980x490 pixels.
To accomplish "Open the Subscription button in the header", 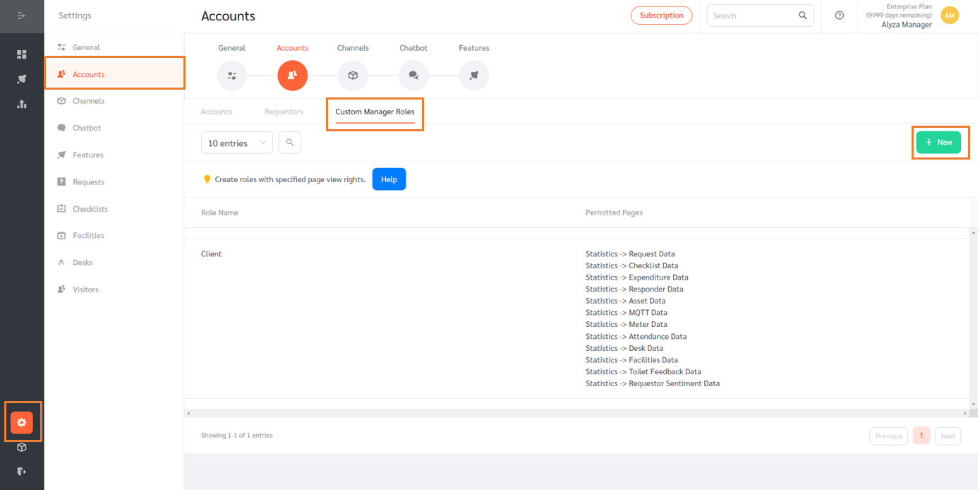I will pos(661,15).
